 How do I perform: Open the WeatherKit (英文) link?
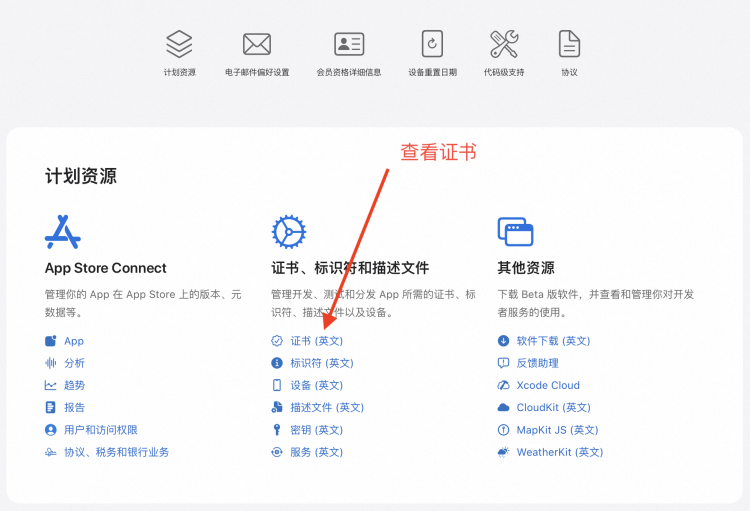pos(560,452)
